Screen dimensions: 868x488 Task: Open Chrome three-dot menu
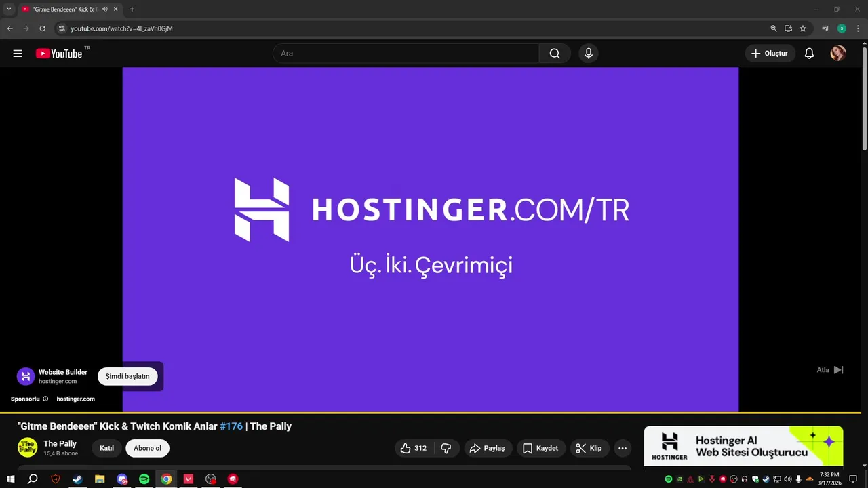[x=858, y=28]
